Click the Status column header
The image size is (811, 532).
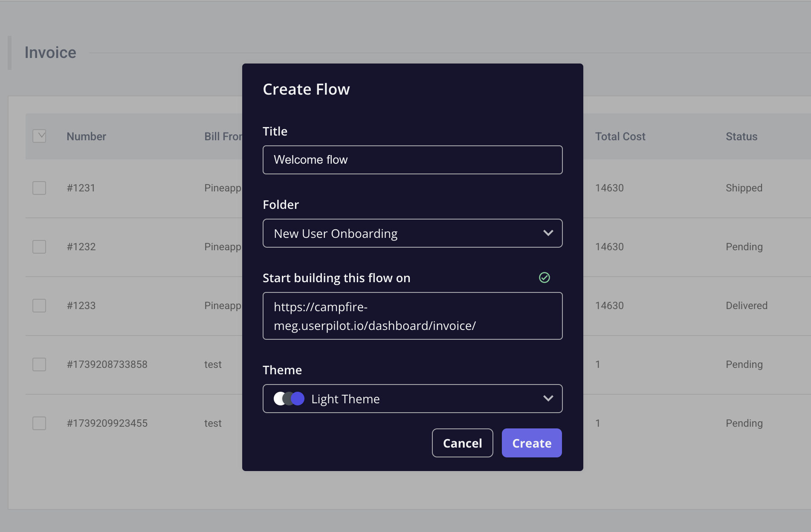click(741, 136)
